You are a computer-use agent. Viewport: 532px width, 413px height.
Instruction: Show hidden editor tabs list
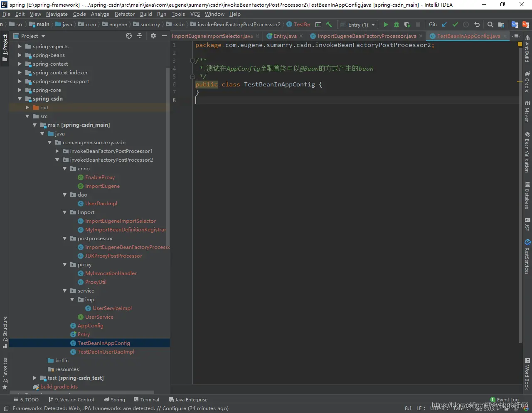tap(516, 36)
